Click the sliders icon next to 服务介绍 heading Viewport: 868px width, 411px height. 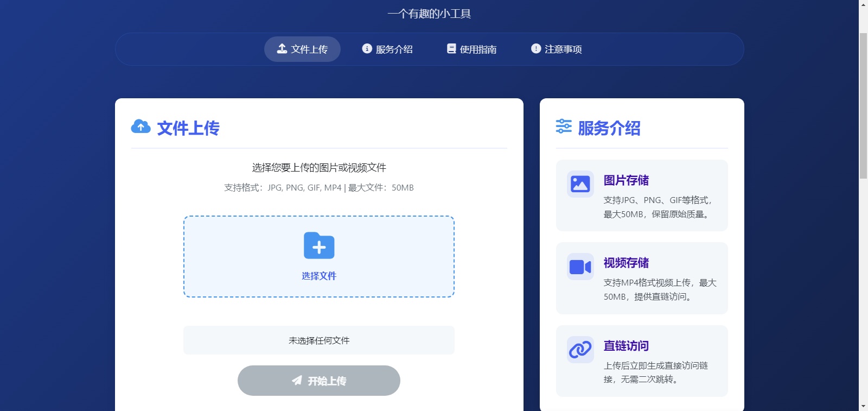click(x=564, y=127)
